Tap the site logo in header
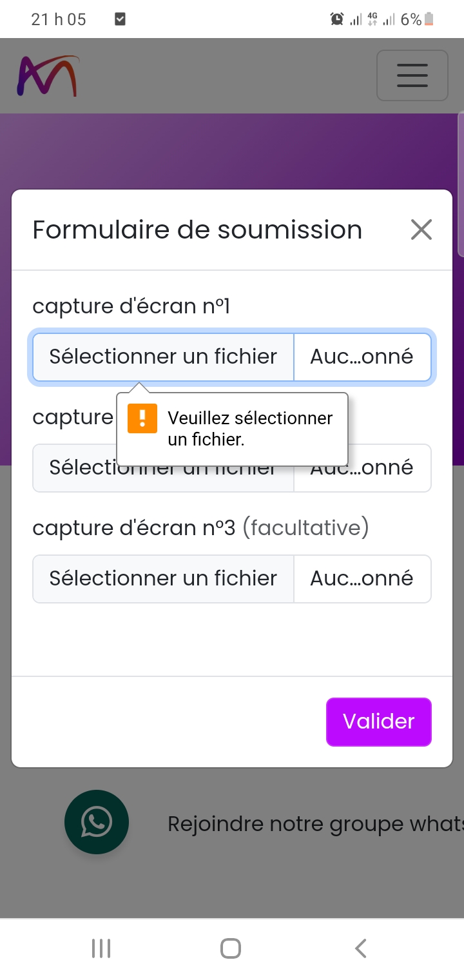 coord(48,76)
